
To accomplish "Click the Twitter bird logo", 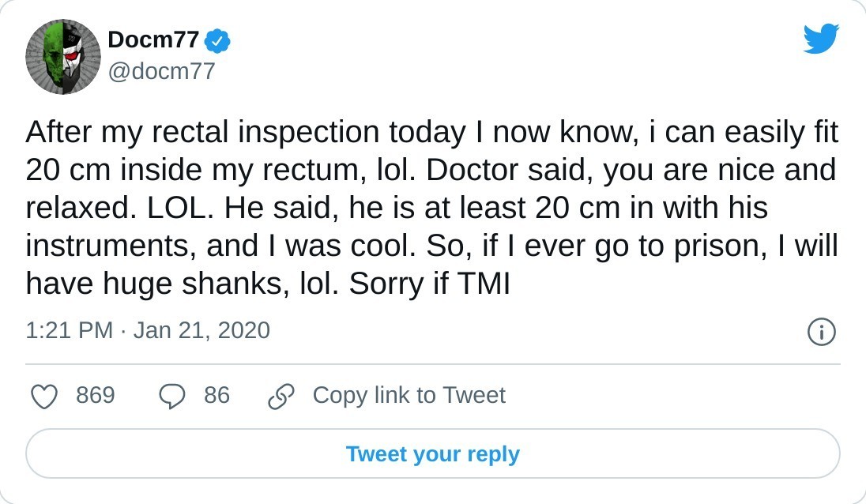I will coord(821,38).
